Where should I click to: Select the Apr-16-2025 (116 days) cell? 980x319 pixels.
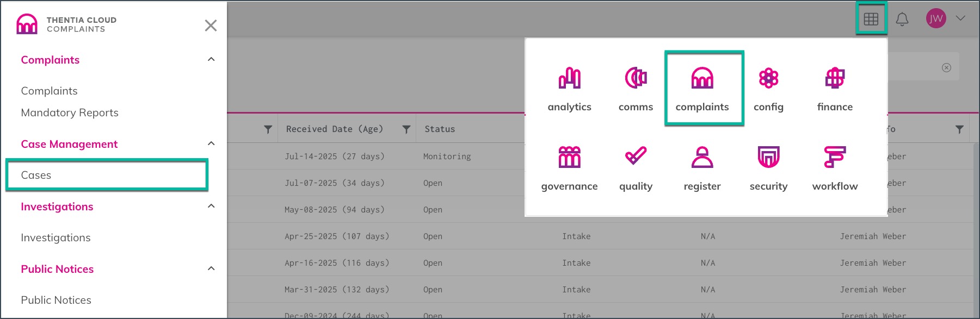coord(337,263)
